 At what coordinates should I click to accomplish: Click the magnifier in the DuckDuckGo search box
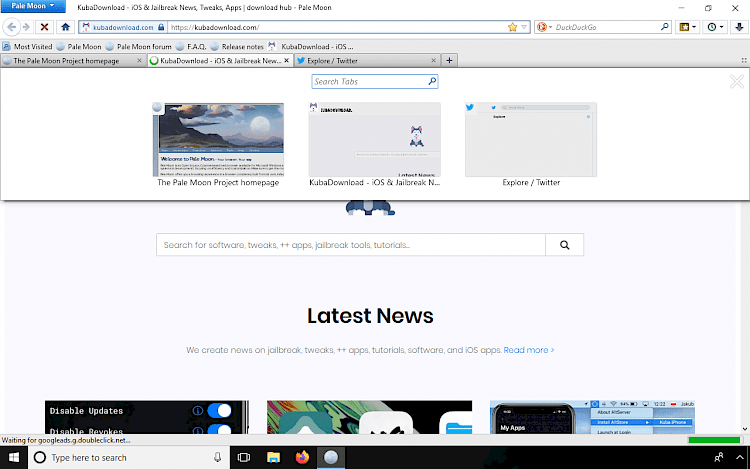pyautogui.click(x=664, y=27)
